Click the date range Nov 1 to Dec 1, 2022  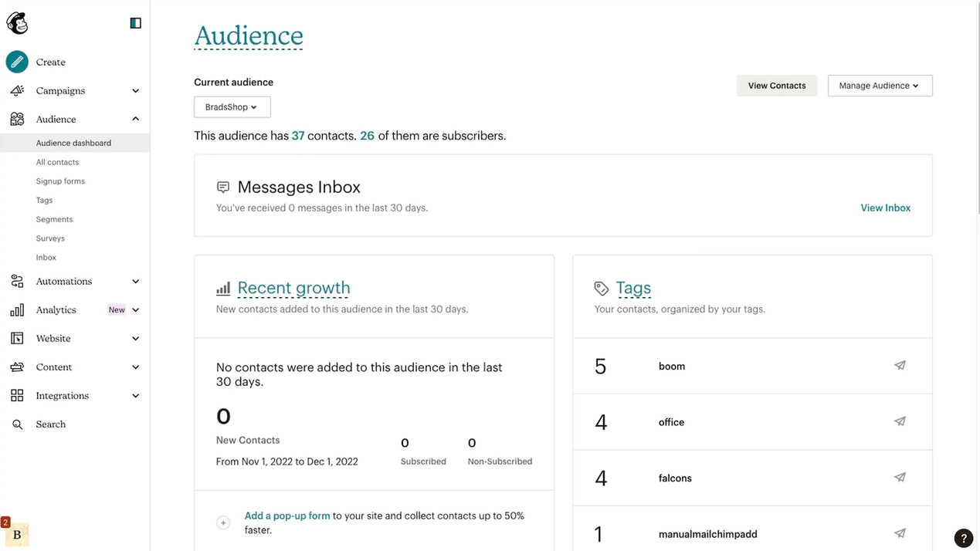click(287, 461)
